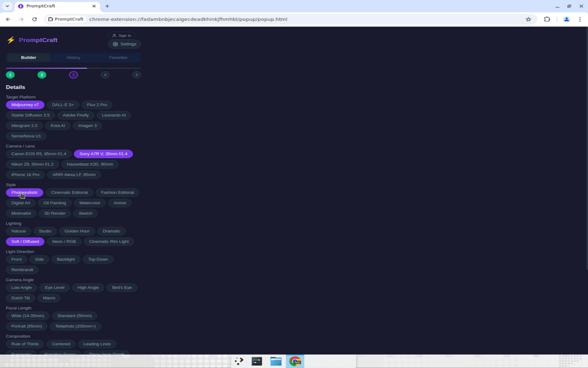Select Cinematic Rim Light
The image size is (588, 368).
point(109,241)
